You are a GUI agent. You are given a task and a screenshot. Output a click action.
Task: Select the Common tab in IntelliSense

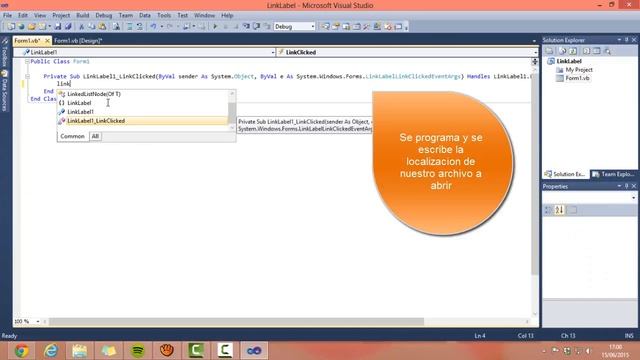coord(72,136)
